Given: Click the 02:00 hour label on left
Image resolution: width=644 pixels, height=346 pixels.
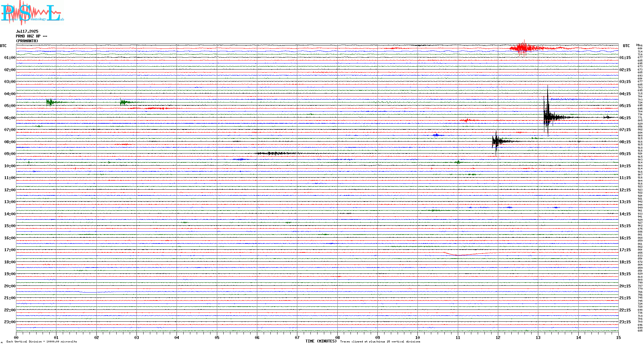Looking at the screenshot, I should tap(10, 70).
